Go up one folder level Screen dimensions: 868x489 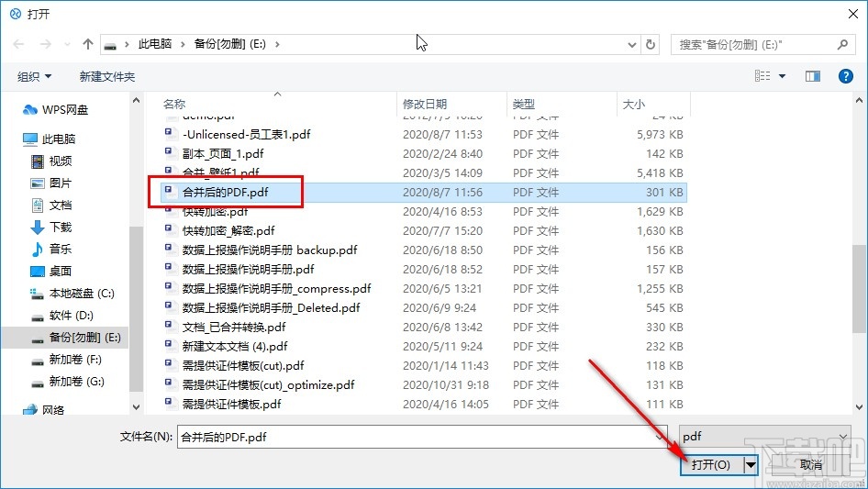pos(87,44)
